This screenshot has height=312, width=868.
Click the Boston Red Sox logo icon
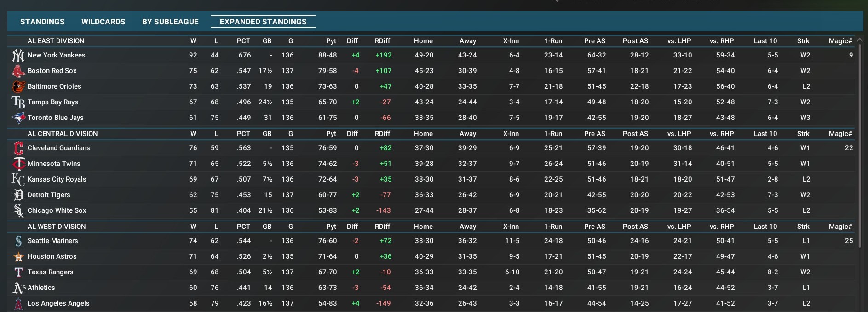point(18,71)
